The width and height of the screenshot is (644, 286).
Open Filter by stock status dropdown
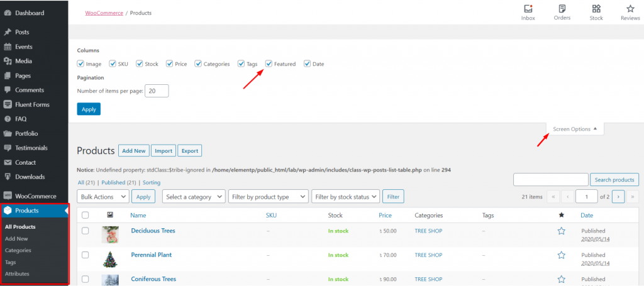[x=345, y=197]
